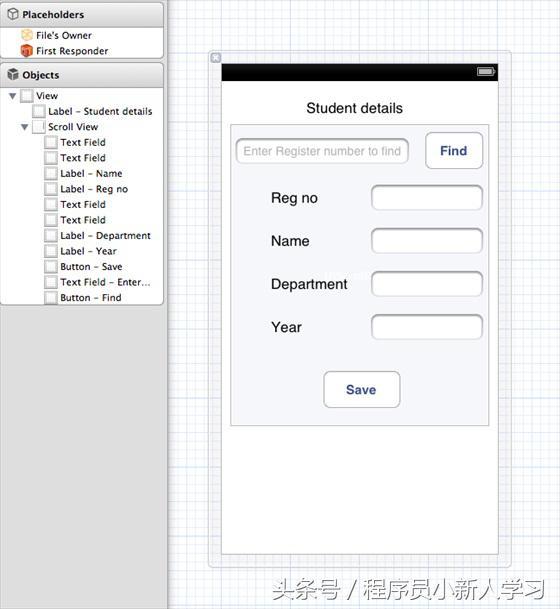Image resolution: width=560 pixels, height=609 pixels.
Task: Select Label - Student details in outline
Action: [100, 111]
